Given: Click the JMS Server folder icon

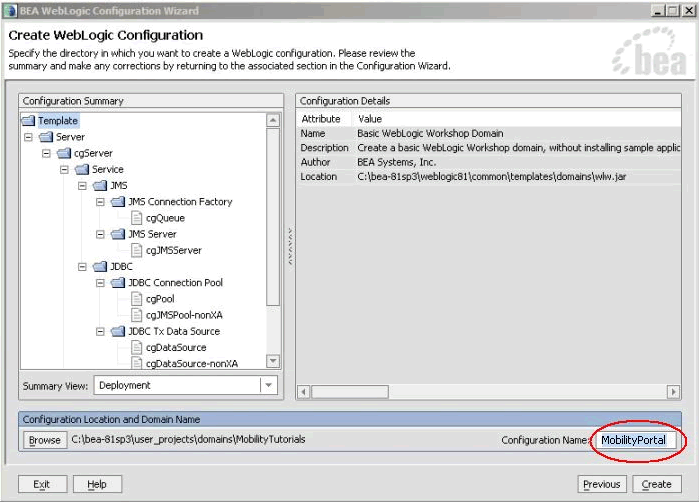Looking at the screenshot, I should (x=118, y=234).
